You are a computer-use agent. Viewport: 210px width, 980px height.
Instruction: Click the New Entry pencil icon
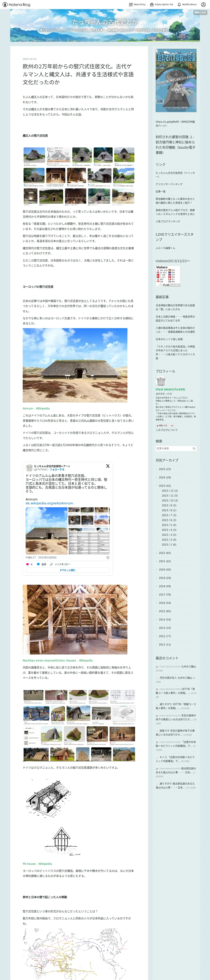(x=131, y=5)
